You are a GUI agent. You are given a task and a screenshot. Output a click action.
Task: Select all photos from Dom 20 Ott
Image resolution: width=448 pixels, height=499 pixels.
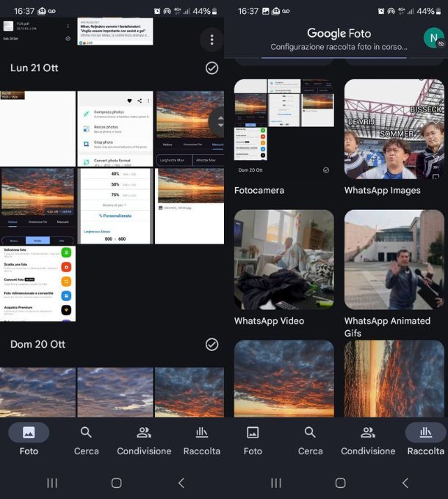(x=212, y=344)
